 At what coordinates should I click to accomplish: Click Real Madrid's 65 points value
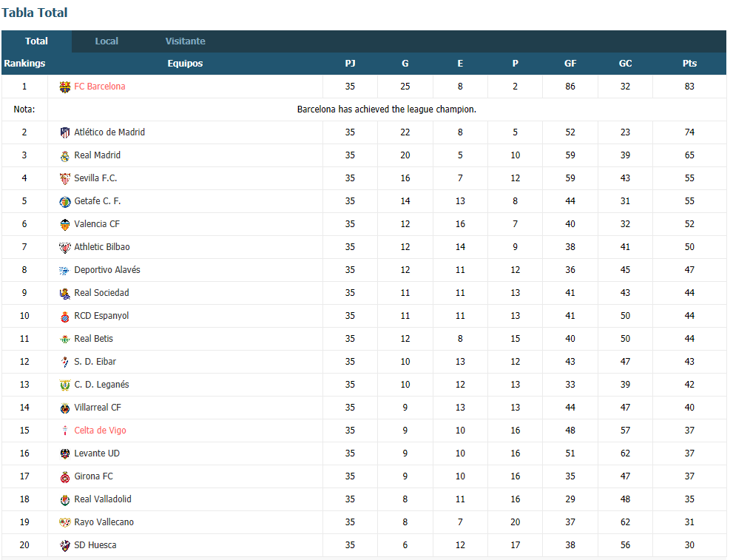tap(689, 155)
